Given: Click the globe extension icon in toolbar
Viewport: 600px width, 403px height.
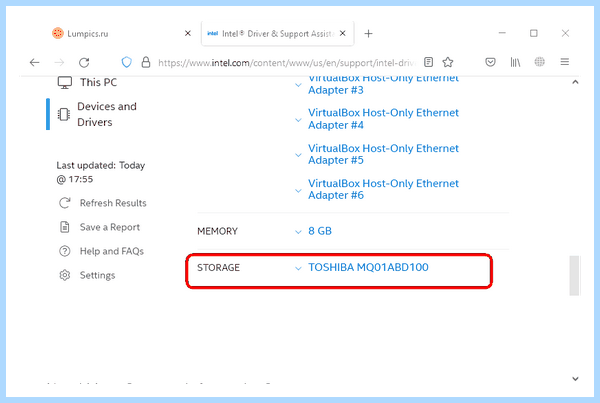Looking at the screenshot, I should (x=540, y=62).
